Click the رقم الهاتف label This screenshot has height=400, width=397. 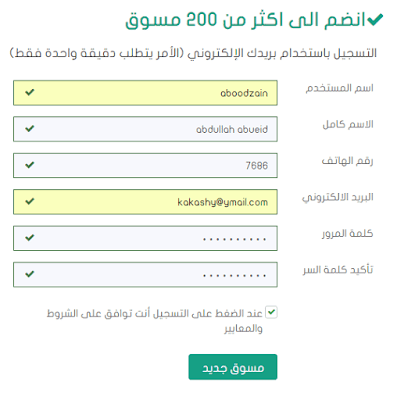(x=347, y=161)
